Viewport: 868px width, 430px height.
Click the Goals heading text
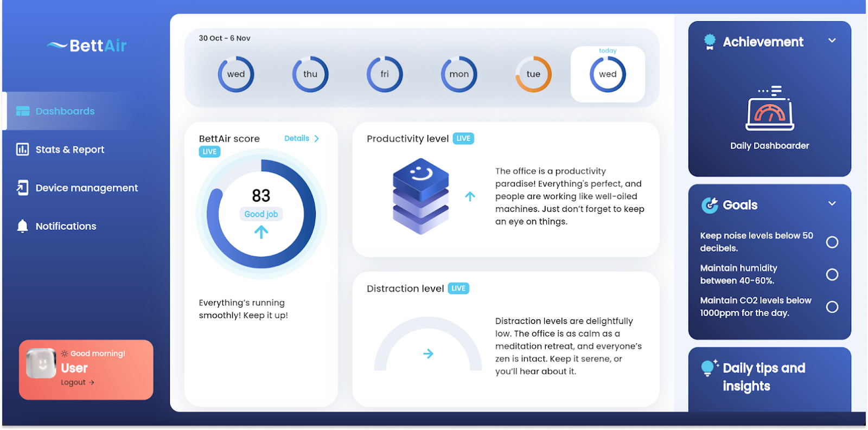pyautogui.click(x=740, y=205)
